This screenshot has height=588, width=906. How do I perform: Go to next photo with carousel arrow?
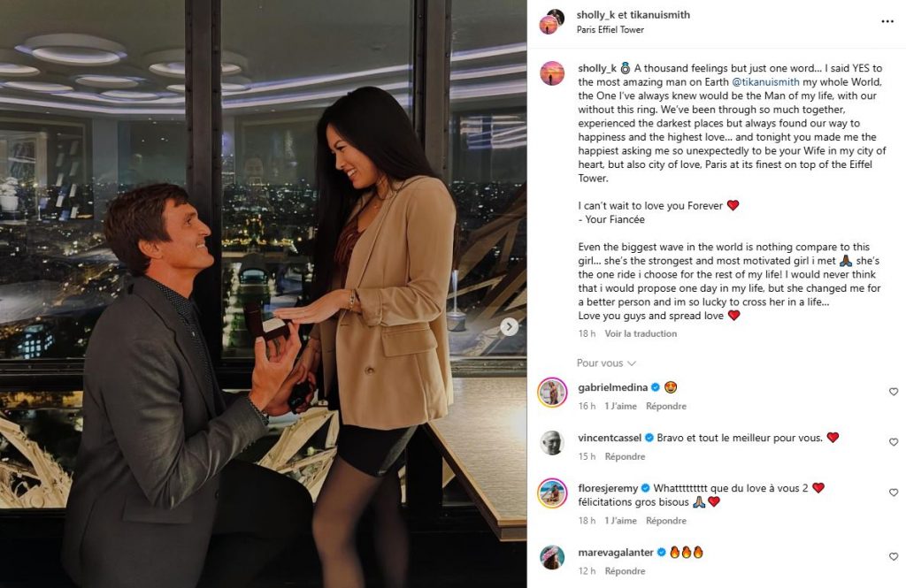point(509,327)
